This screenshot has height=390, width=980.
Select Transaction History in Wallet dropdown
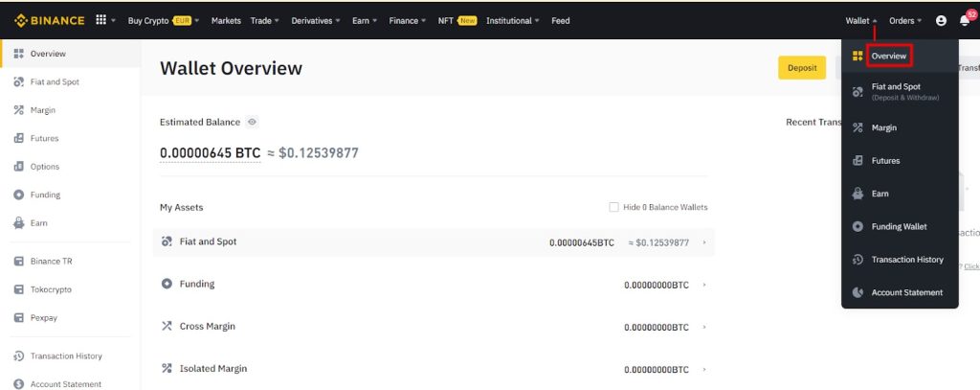907,259
